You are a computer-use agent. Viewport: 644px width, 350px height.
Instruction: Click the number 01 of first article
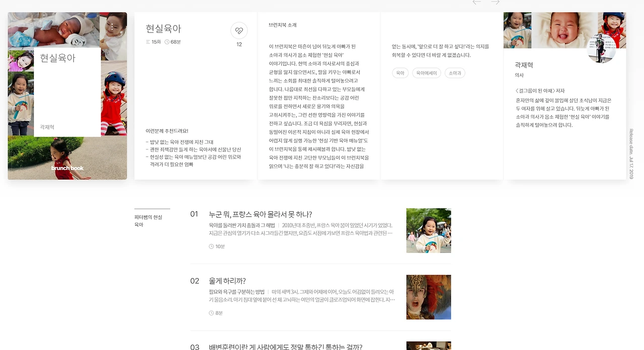tap(194, 214)
